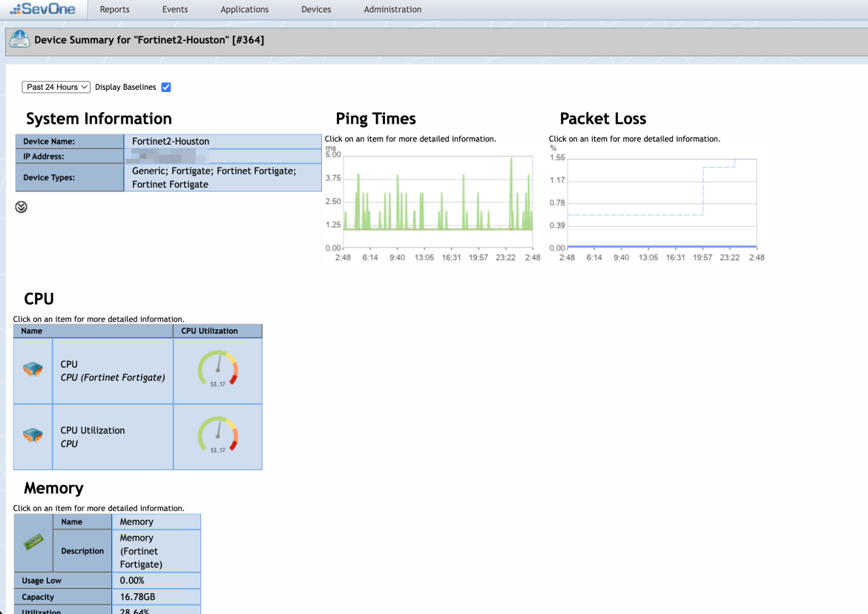
Task: Open the Reports menu
Action: (114, 10)
